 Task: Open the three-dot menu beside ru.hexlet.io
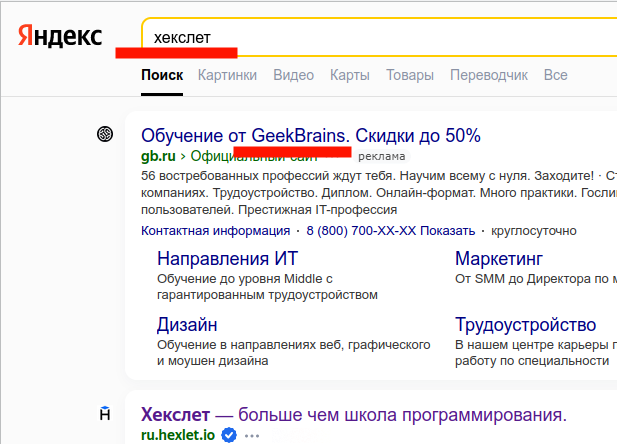pyautogui.click(x=252, y=436)
